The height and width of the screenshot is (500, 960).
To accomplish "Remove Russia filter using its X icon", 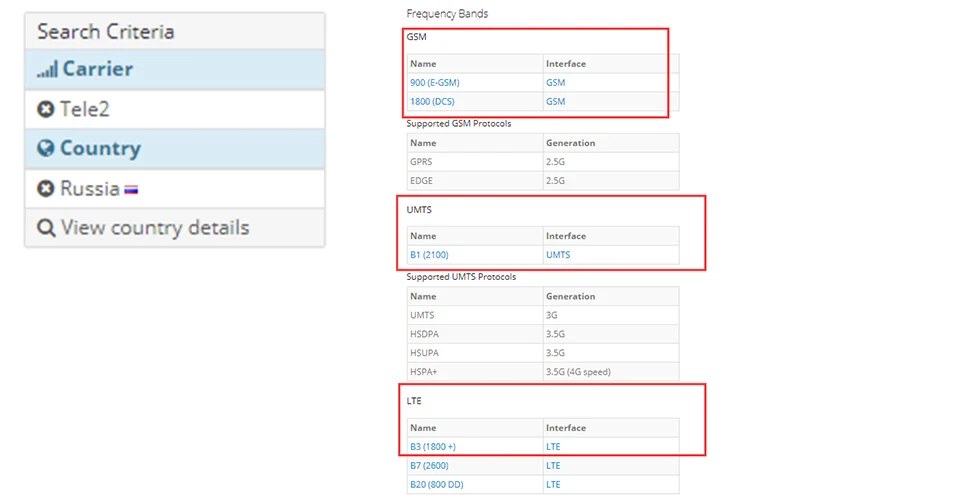I will tap(45, 188).
